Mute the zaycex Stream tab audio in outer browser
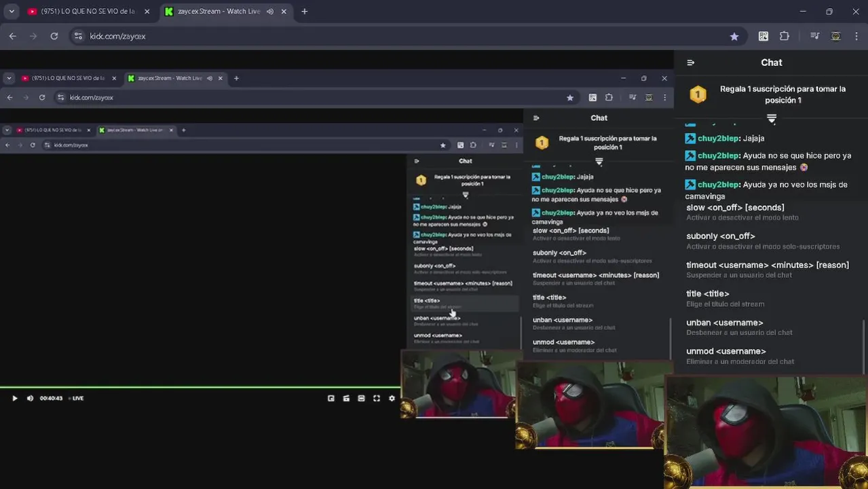Viewport: 868px width, 489px height. click(x=270, y=12)
